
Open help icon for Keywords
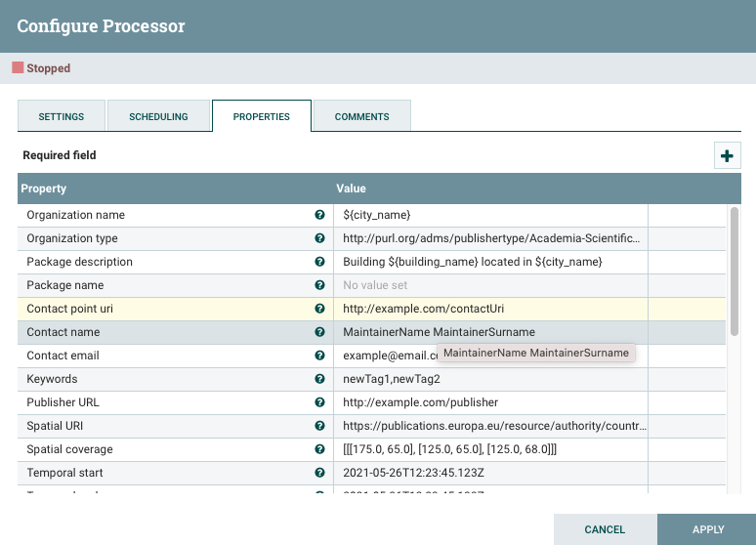319,379
